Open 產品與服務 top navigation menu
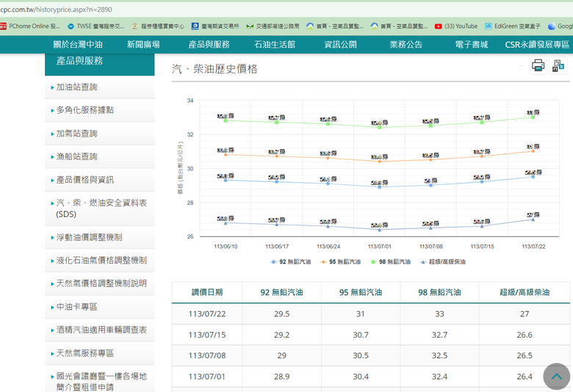The image size is (573, 392). click(209, 45)
